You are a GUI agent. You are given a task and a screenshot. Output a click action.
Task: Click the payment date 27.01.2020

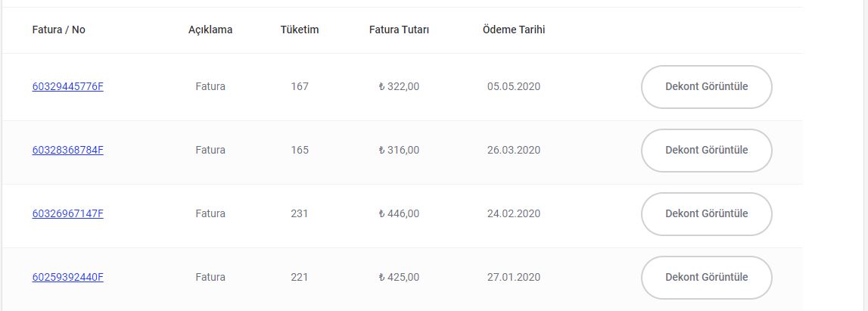(514, 277)
